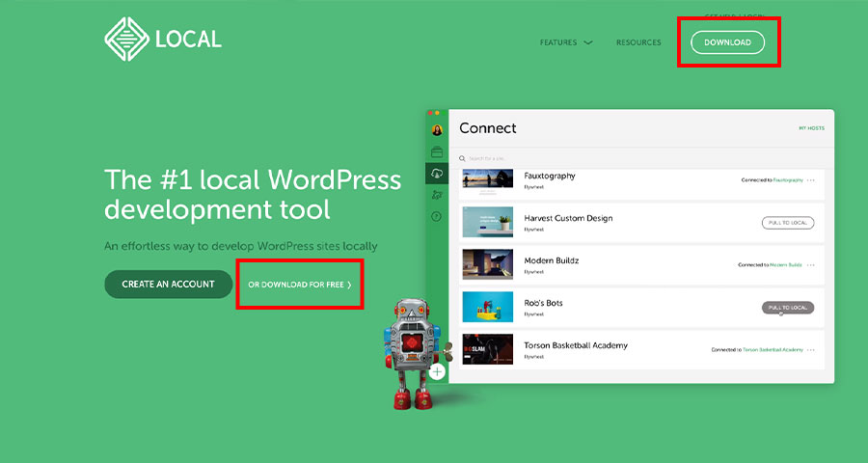The width and height of the screenshot is (868, 463).
Task: Click the Help question mark sidebar icon
Action: click(437, 217)
